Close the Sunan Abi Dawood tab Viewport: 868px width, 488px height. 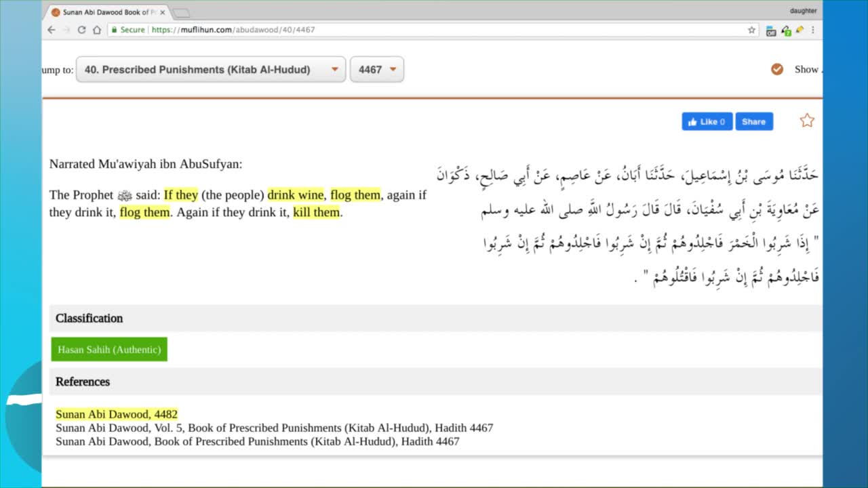(x=162, y=12)
